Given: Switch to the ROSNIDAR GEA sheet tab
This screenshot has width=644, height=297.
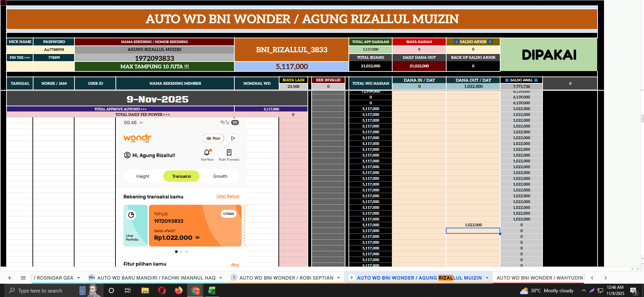Looking at the screenshot, I should point(54,278).
